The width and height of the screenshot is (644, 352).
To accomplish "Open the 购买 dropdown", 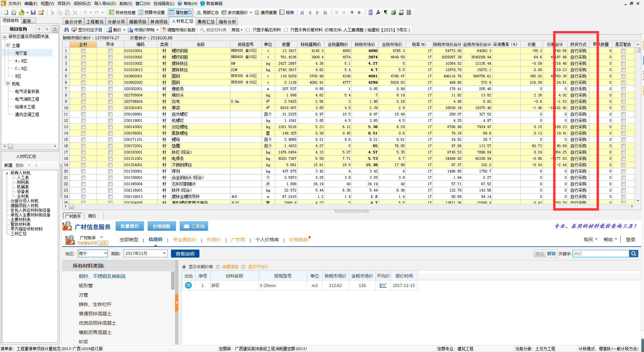I will point(591,240).
